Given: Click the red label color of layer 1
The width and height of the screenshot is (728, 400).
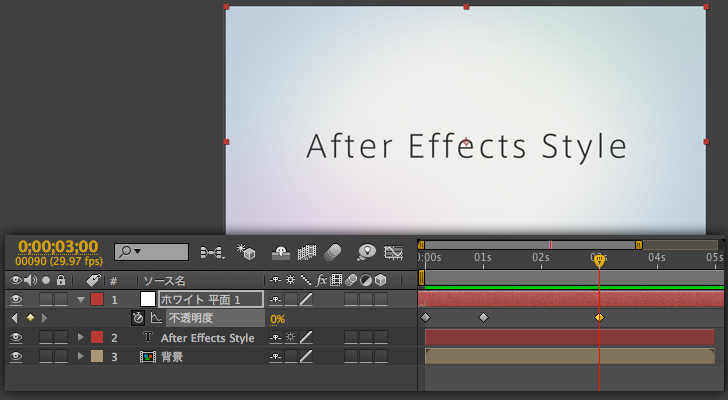Looking at the screenshot, I should (97, 299).
